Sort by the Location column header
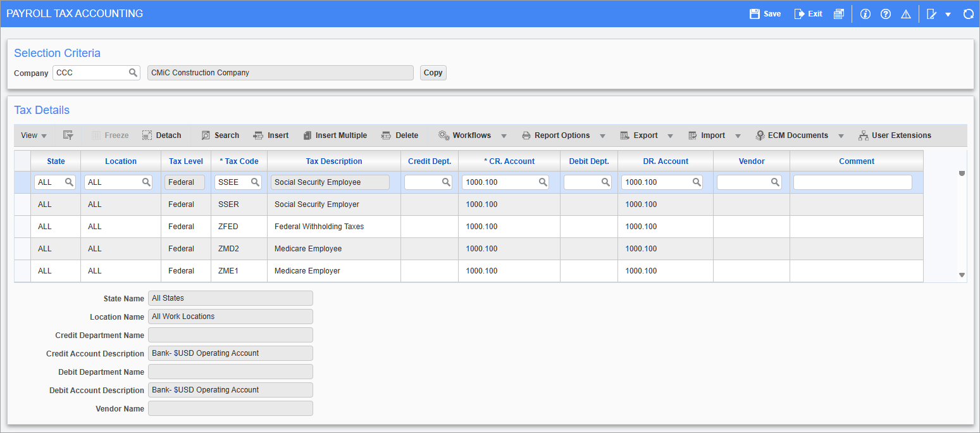 [121, 161]
